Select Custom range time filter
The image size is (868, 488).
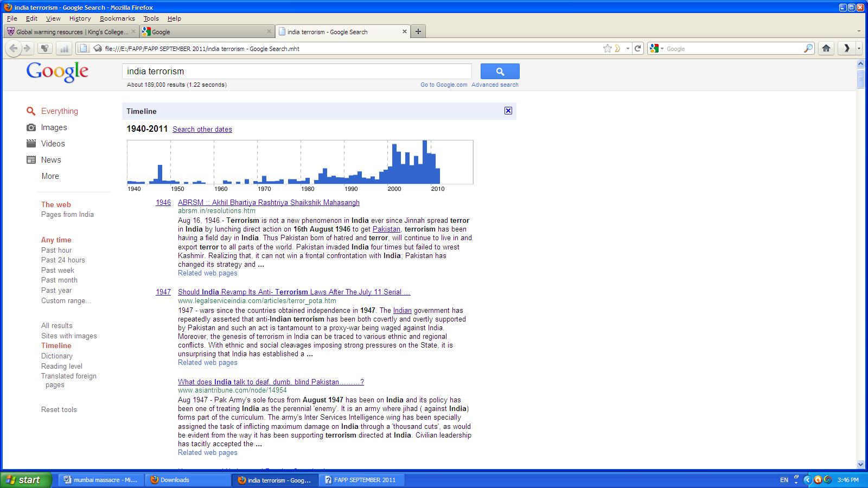point(66,300)
